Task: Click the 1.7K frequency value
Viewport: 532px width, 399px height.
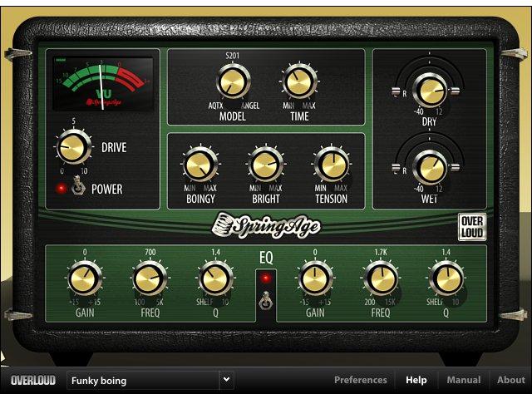Action: coord(381,252)
